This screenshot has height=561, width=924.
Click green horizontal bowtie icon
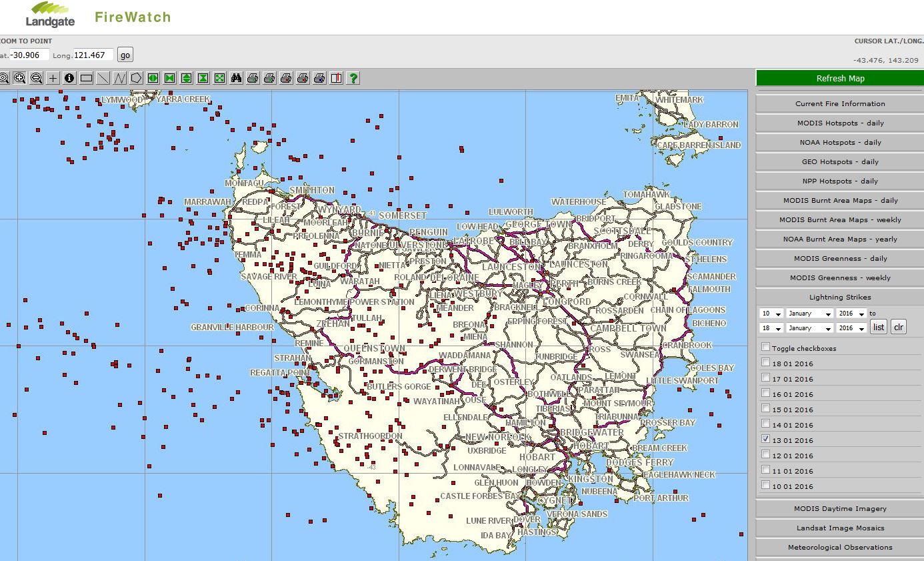pos(169,78)
